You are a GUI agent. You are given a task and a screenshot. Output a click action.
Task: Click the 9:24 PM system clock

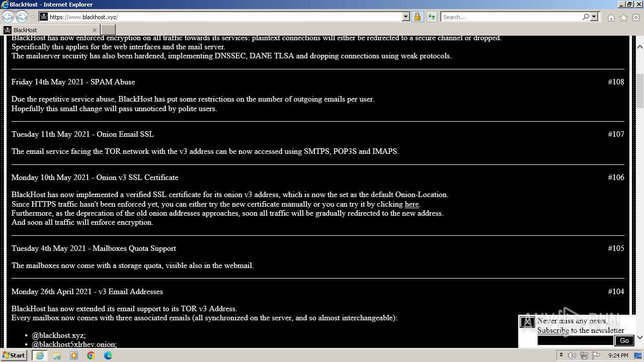(x=618, y=355)
